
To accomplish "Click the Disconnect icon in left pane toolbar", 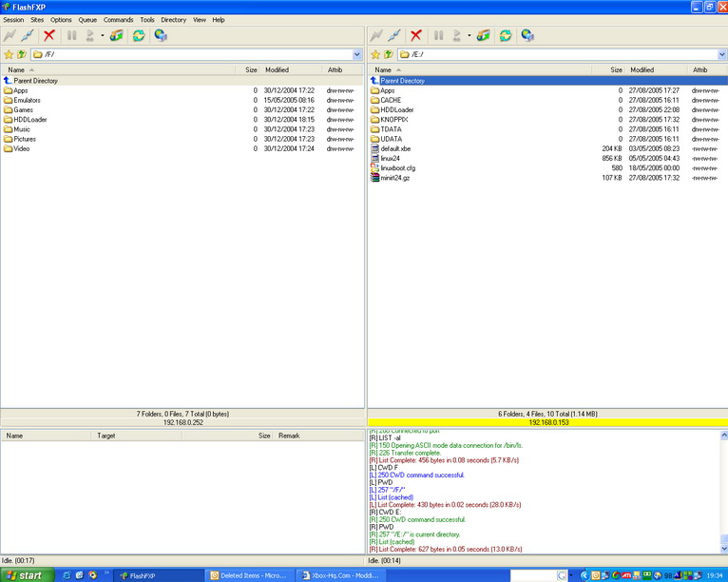I will (29, 35).
